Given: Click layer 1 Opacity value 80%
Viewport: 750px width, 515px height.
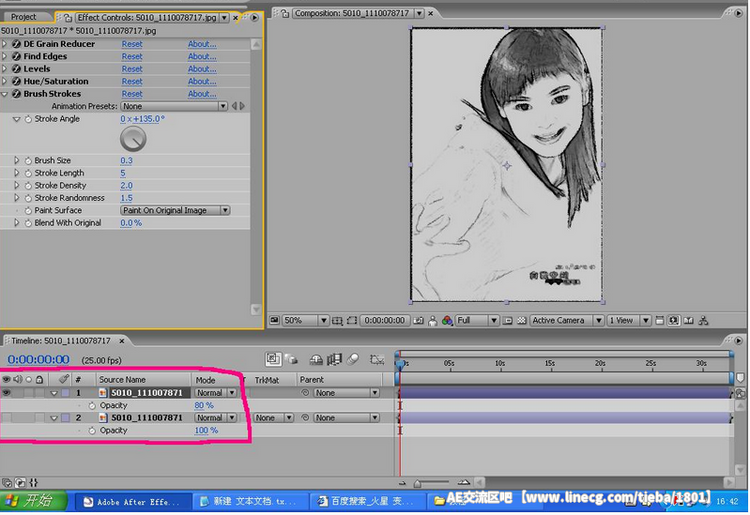Looking at the screenshot, I should (x=204, y=405).
